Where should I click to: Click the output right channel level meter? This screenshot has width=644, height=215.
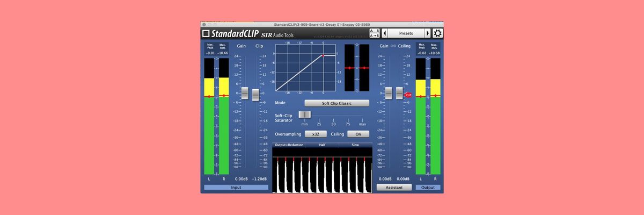pos(436,117)
